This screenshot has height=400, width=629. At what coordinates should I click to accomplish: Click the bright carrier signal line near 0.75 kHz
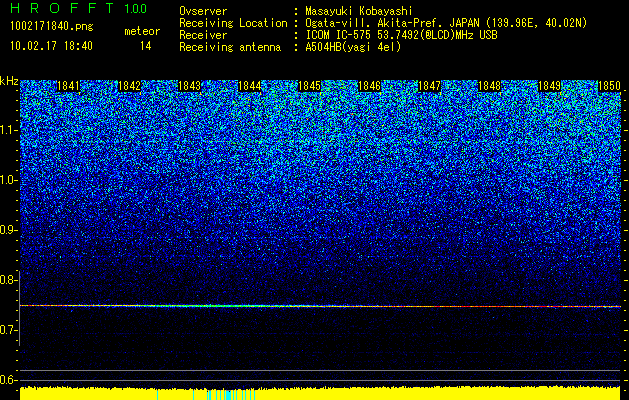pyautogui.click(x=320, y=306)
